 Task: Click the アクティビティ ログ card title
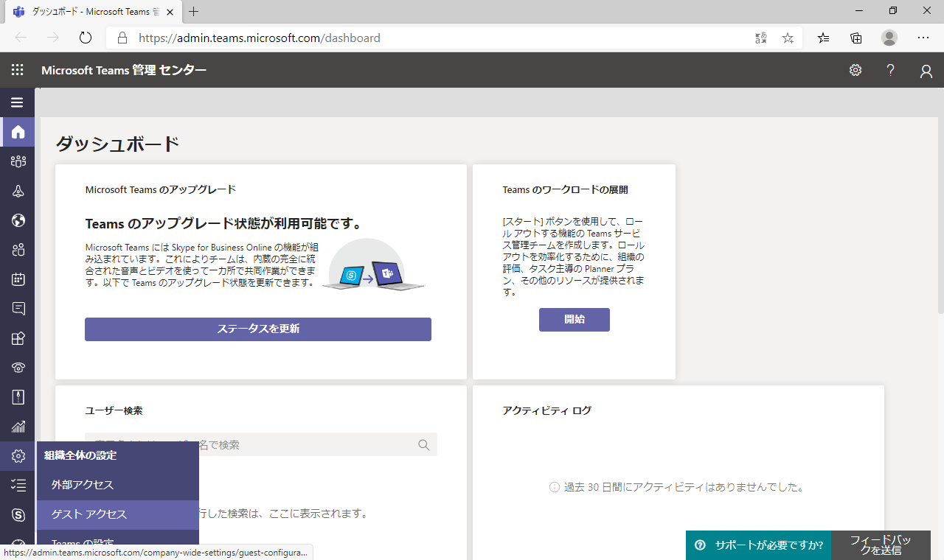click(x=546, y=410)
